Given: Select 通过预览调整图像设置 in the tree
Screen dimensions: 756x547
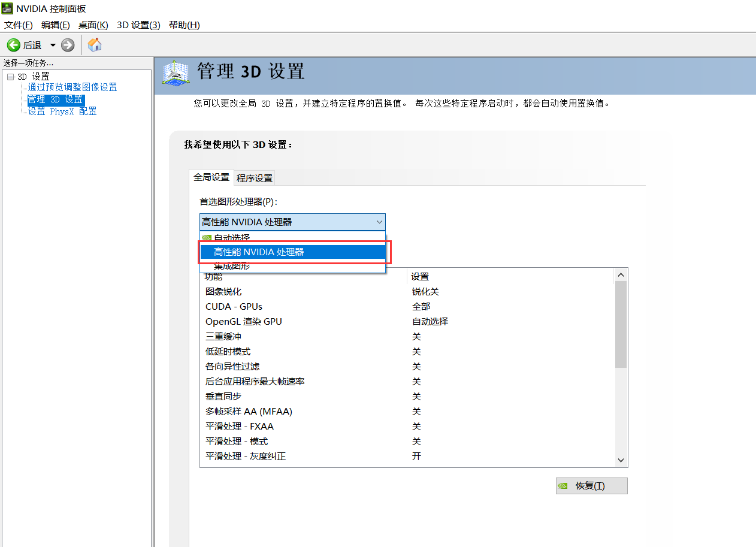Looking at the screenshot, I should pyautogui.click(x=72, y=87).
